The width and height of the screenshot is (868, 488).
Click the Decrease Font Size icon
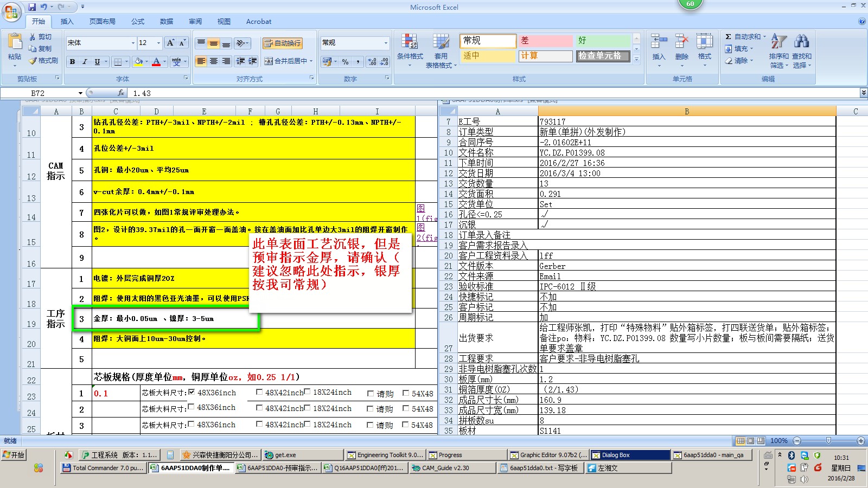182,43
